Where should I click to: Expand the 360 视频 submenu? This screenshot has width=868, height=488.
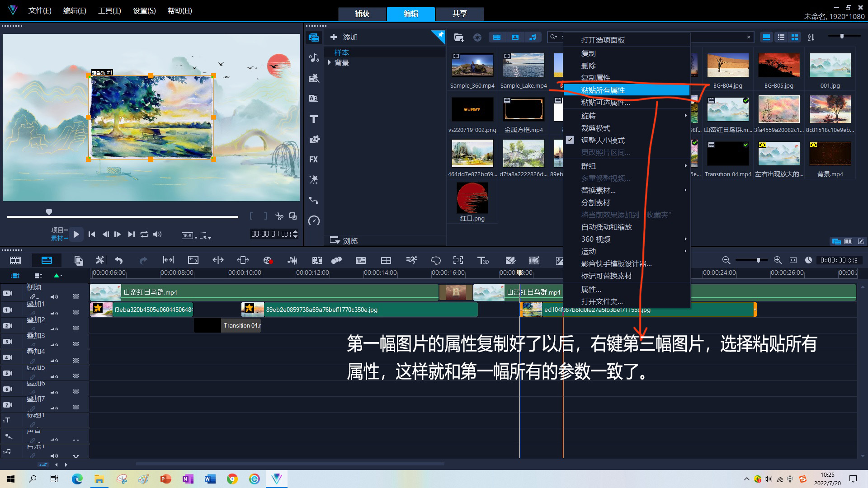point(627,239)
